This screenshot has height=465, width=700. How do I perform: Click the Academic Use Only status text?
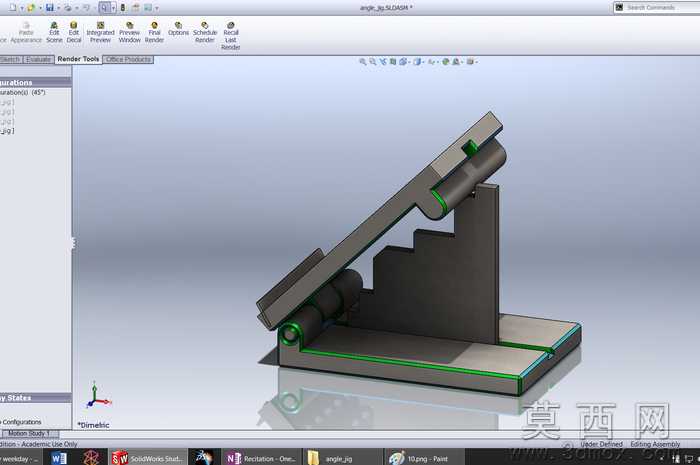coord(49,444)
